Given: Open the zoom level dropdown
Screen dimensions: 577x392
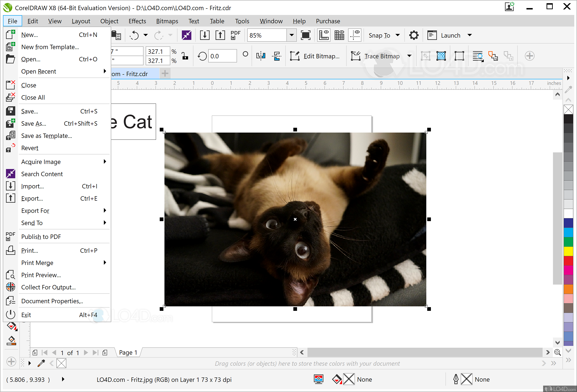Looking at the screenshot, I should click(292, 35).
